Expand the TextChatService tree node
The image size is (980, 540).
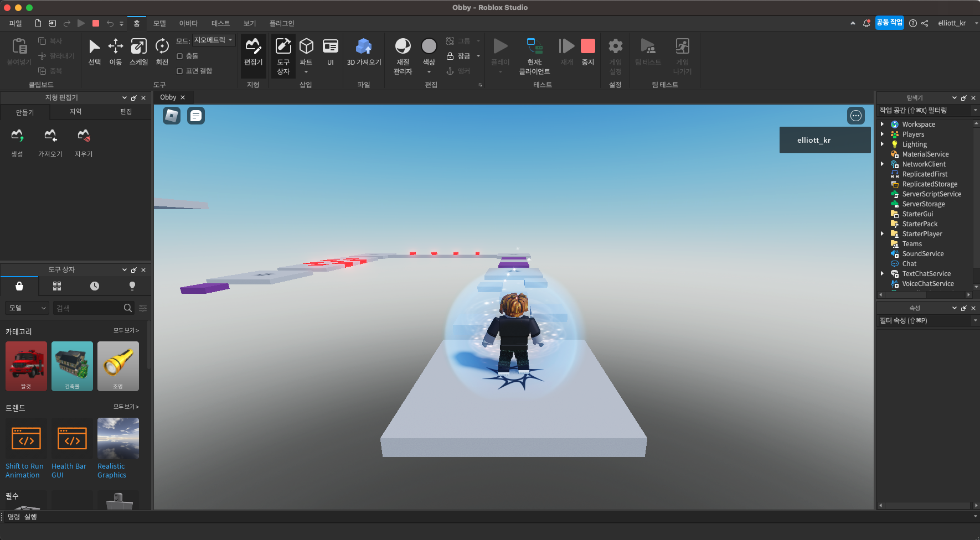pyautogui.click(x=883, y=274)
